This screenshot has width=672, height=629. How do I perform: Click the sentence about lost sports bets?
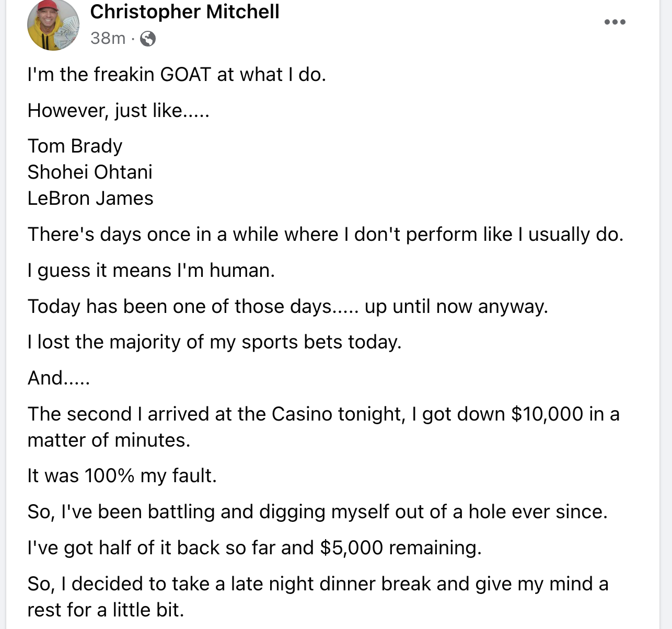point(214,342)
